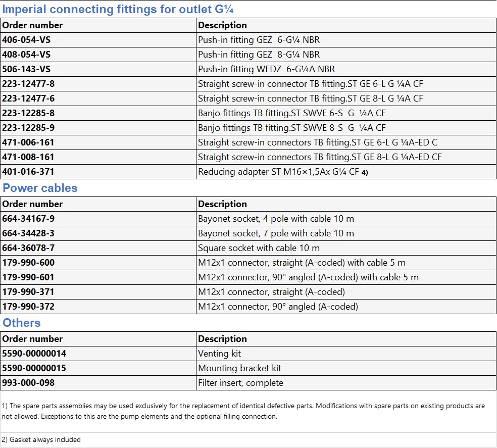Click the 'Description' header in the Power cables table

[222, 204]
